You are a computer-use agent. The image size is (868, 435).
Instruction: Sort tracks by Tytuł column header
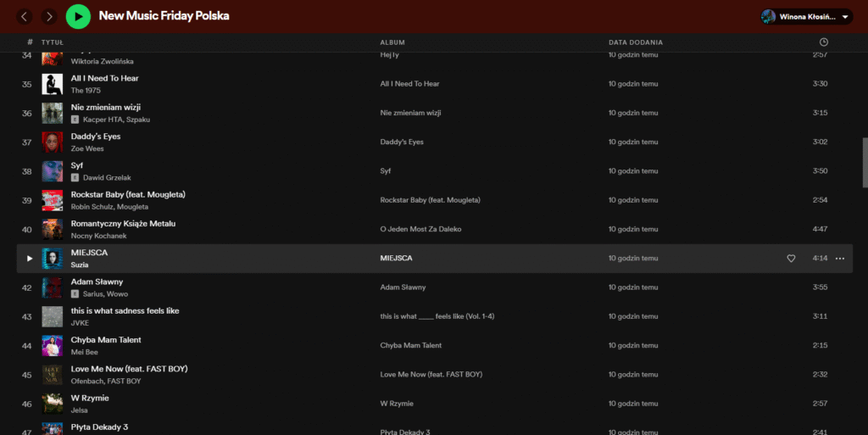pos(53,42)
